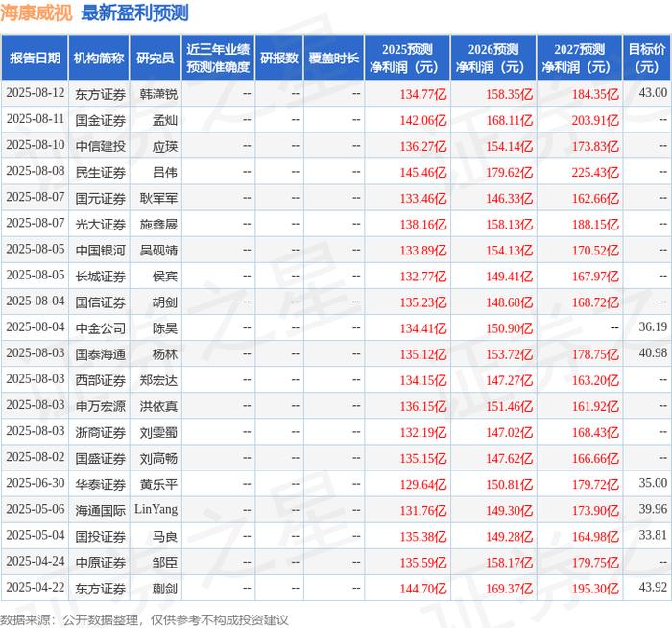Click the 研究员 column header
Screen dimensions: 672x628
click(156, 58)
